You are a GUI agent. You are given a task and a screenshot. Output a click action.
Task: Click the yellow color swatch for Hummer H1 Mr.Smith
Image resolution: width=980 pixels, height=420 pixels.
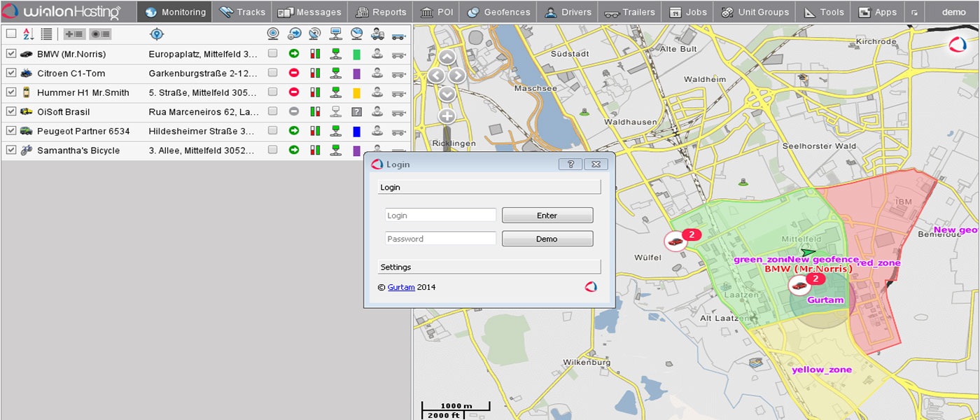356,92
